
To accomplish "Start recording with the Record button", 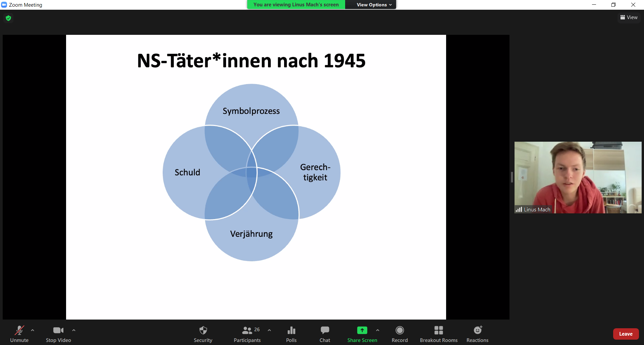I will 399,334.
